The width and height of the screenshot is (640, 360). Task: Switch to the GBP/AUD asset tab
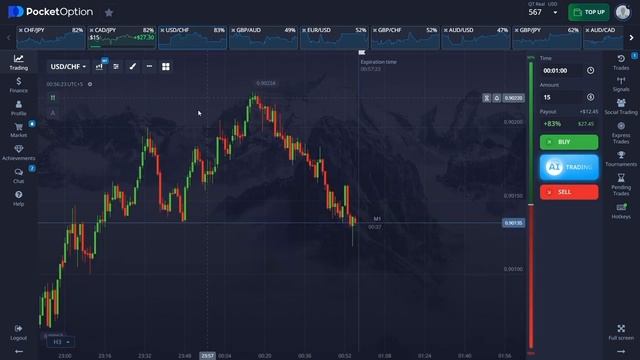point(263,38)
